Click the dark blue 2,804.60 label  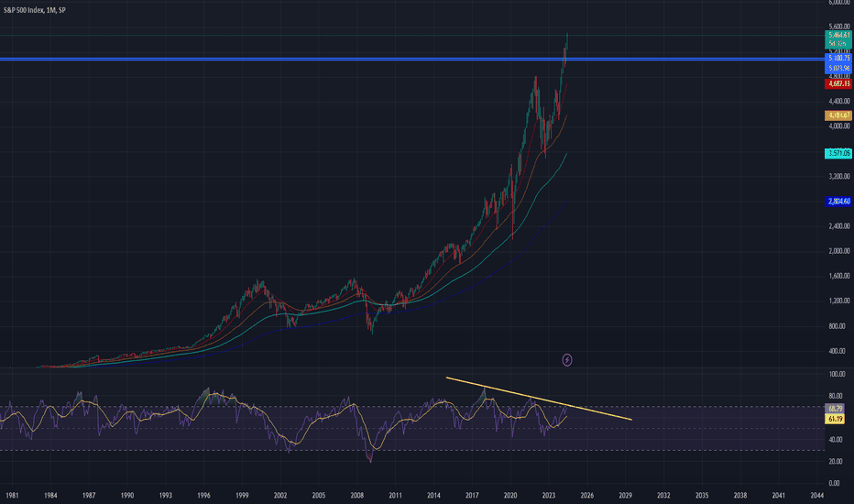coord(838,202)
